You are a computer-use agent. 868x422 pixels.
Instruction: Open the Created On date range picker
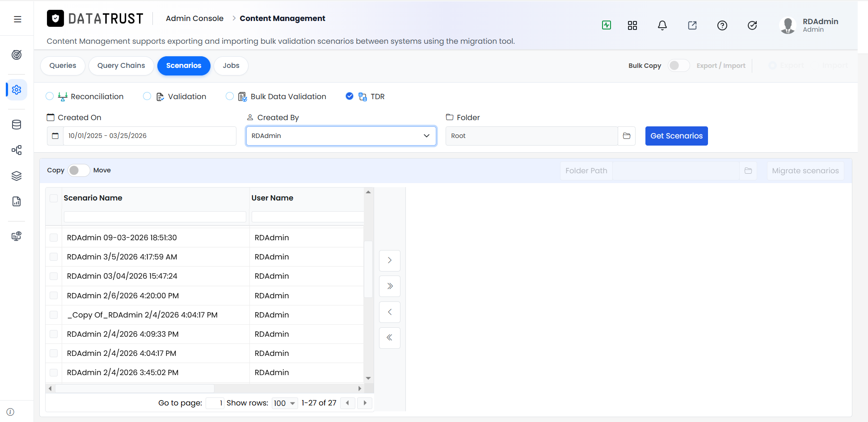coord(142,136)
